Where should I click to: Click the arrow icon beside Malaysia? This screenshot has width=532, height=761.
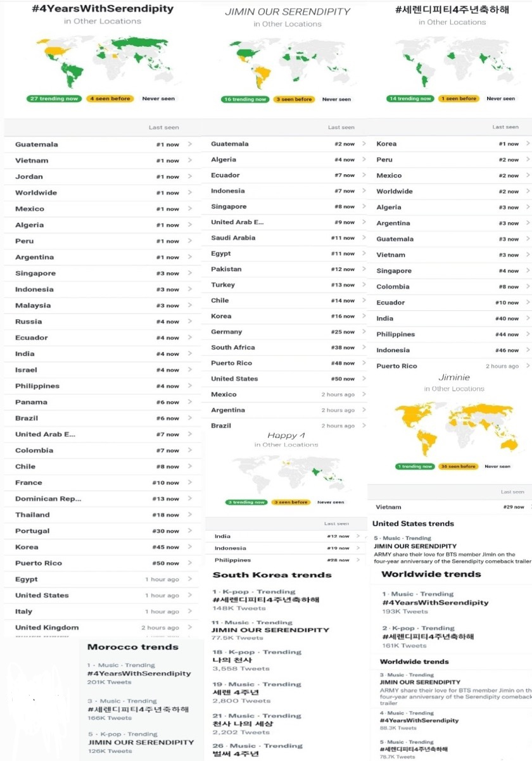tap(189, 305)
